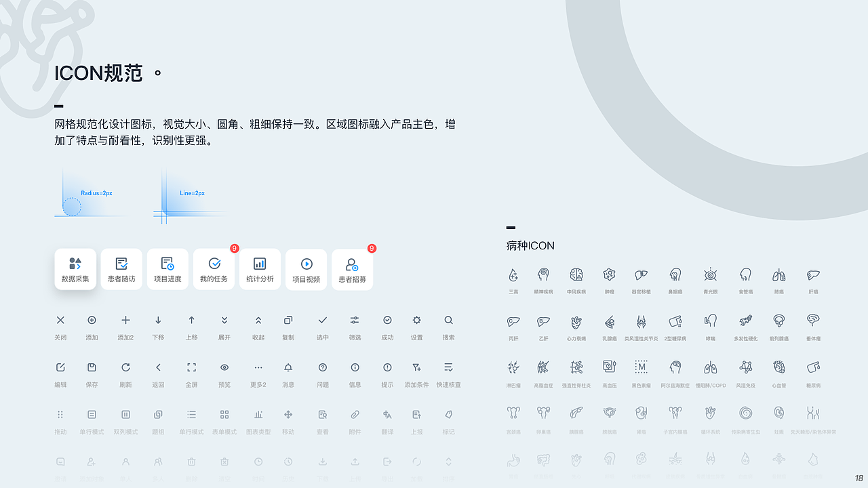
Task: Select the 表单模式 grid icon
Action: tap(224, 414)
